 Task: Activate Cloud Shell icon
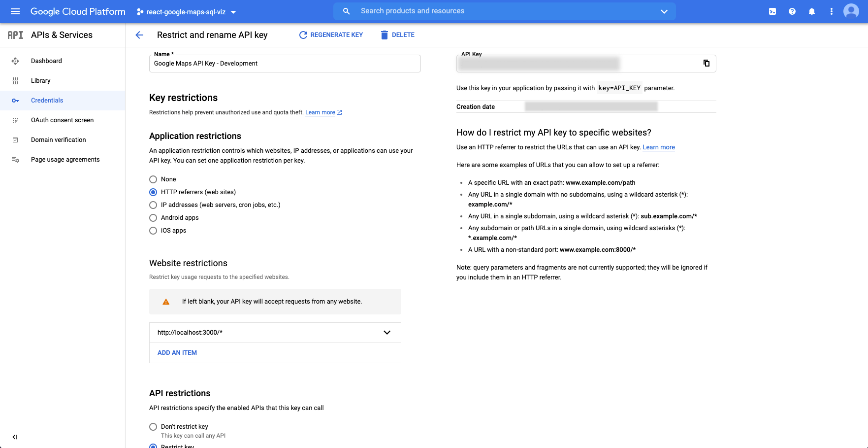click(x=772, y=11)
